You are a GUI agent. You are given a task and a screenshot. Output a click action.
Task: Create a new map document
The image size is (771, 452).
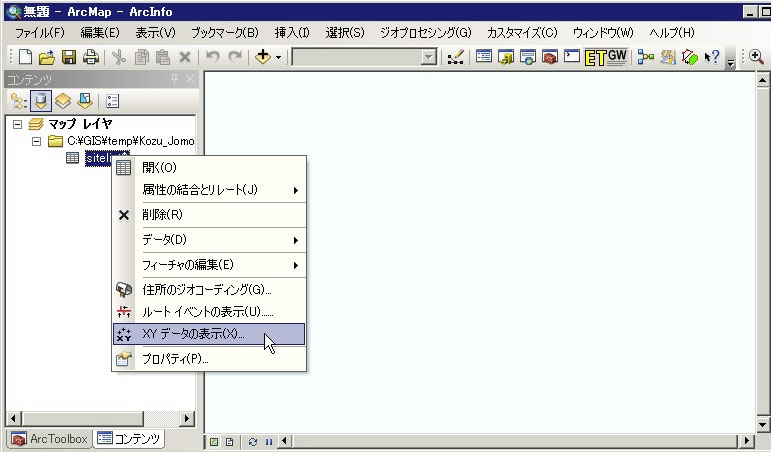pyautogui.click(x=25, y=57)
